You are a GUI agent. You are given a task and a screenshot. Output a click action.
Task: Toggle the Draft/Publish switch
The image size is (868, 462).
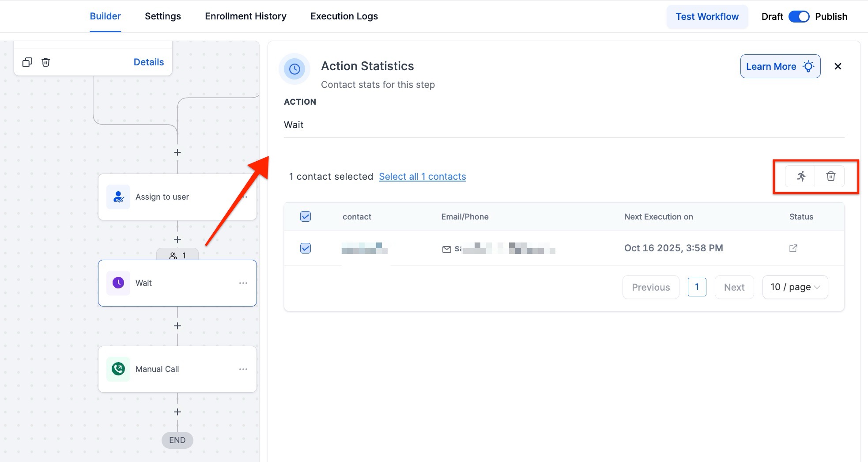click(x=799, y=17)
